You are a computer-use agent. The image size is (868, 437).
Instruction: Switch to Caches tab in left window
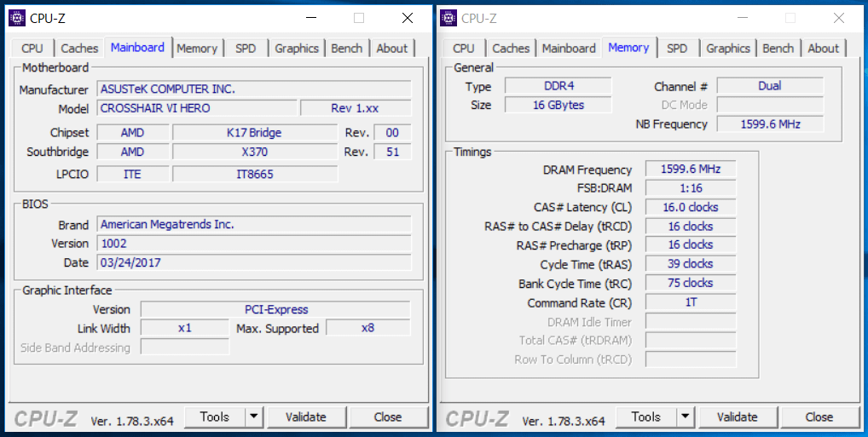click(x=79, y=49)
